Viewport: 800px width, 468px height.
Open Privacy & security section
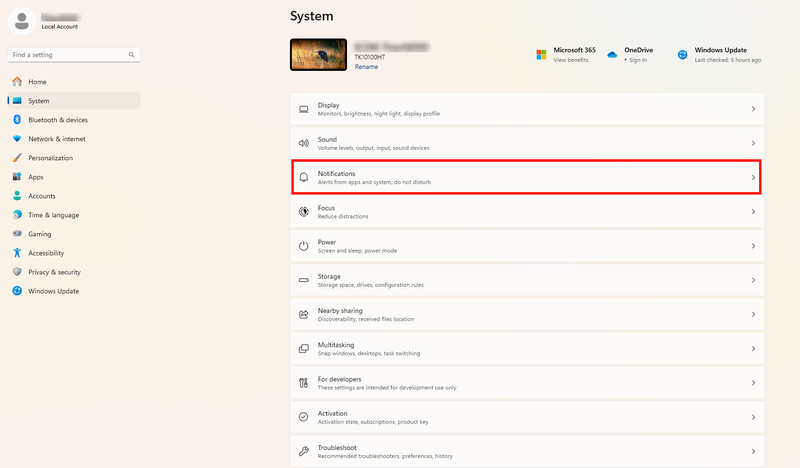(x=74, y=272)
